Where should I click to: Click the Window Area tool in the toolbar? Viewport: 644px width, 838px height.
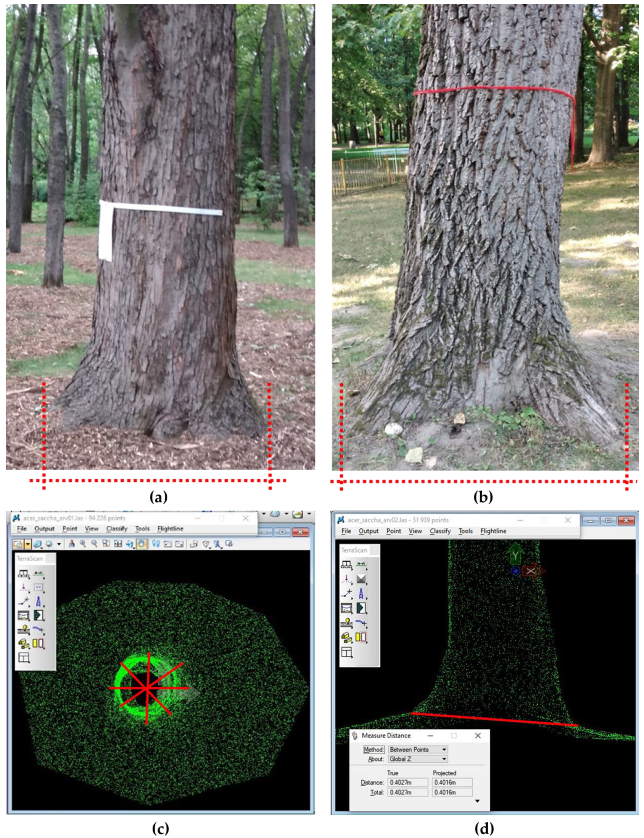[x=106, y=544]
